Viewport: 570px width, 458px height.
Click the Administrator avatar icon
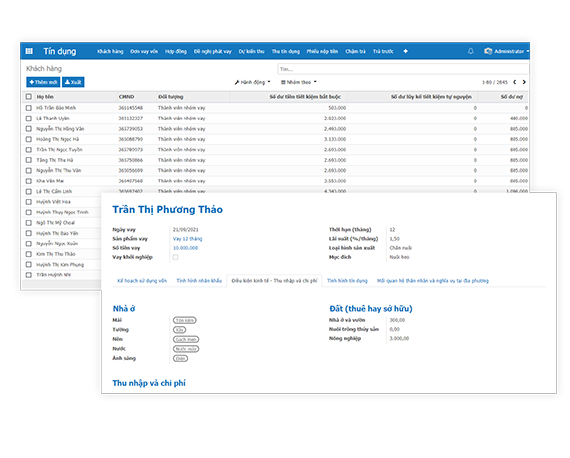click(488, 51)
